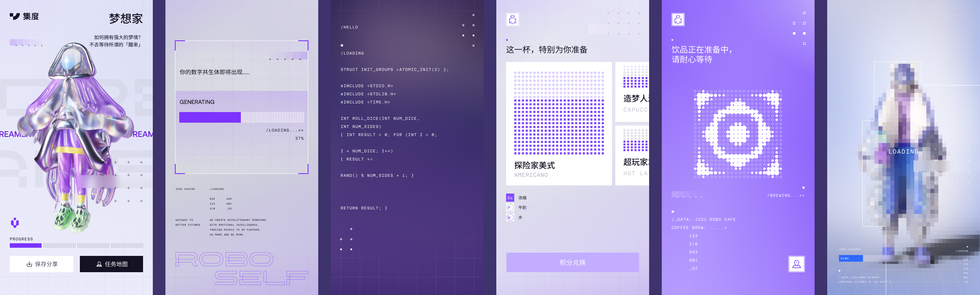
Task: Click the RETURN RESULT; } line
Action: click(x=364, y=208)
